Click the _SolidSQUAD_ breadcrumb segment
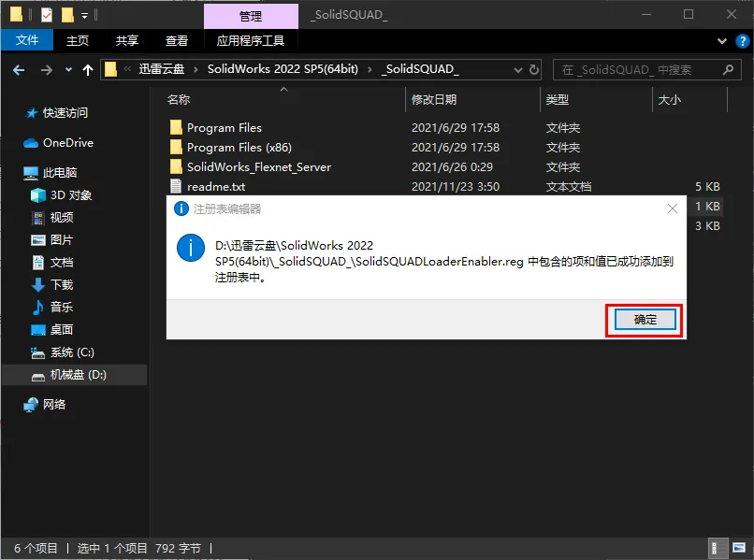The image size is (754, 560). coord(420,69)
